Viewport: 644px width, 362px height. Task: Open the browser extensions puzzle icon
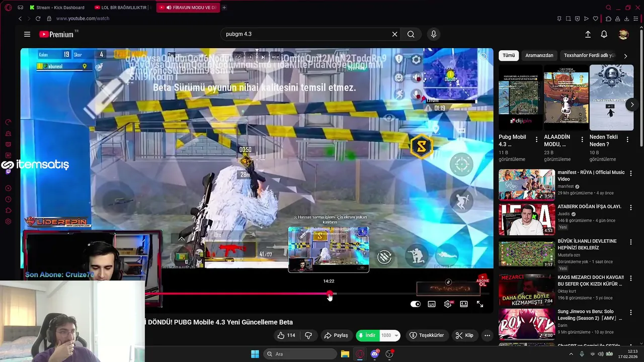[x=608, y=19]
